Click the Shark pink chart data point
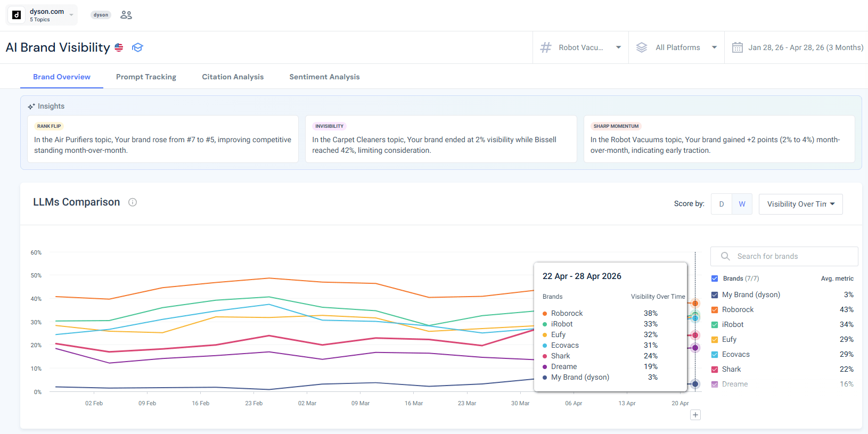 (x=695, y=335)
